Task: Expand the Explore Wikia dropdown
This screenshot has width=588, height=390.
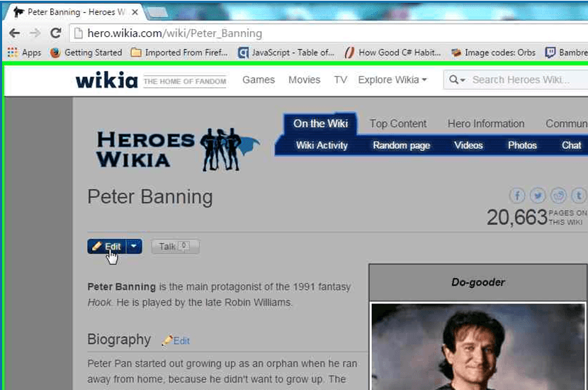Action: pyautogui.click(x=392, y=80)
